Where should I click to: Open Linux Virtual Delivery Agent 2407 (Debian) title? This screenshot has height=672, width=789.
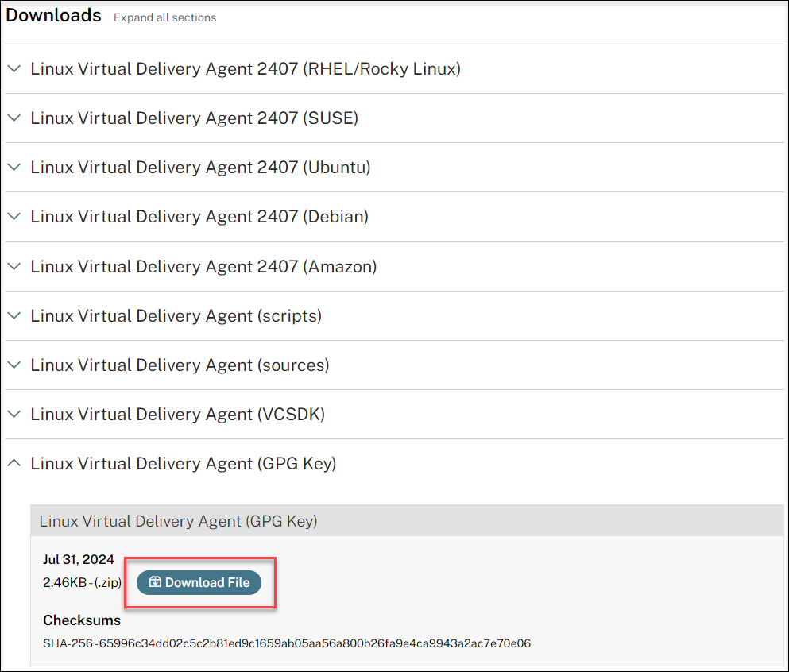pos(199,217)
